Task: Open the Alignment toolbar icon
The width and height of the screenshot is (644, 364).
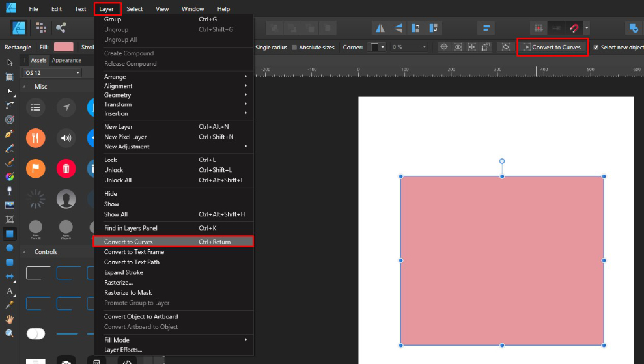Action: [x=486, y=28]
